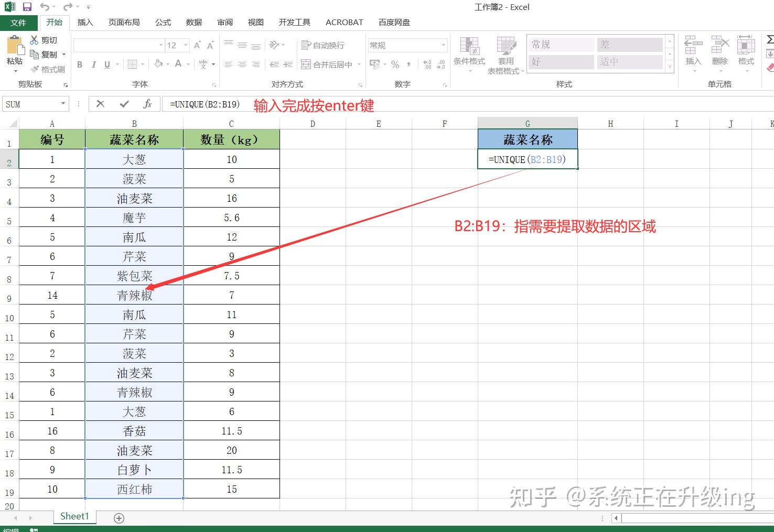This screenshot has height=532, width=774.
Task: Select the Format Painter (格式刷) brush
Action: point(35,69)
